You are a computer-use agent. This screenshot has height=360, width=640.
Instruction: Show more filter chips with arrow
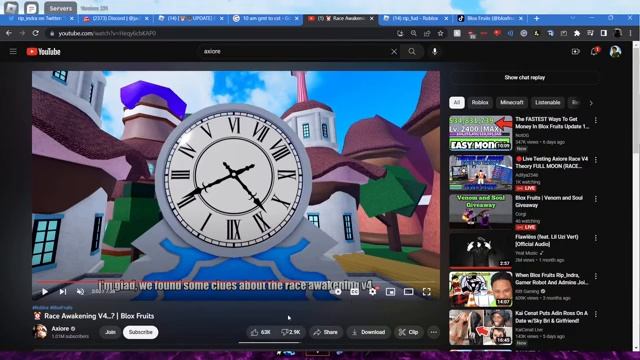[591, 103]
